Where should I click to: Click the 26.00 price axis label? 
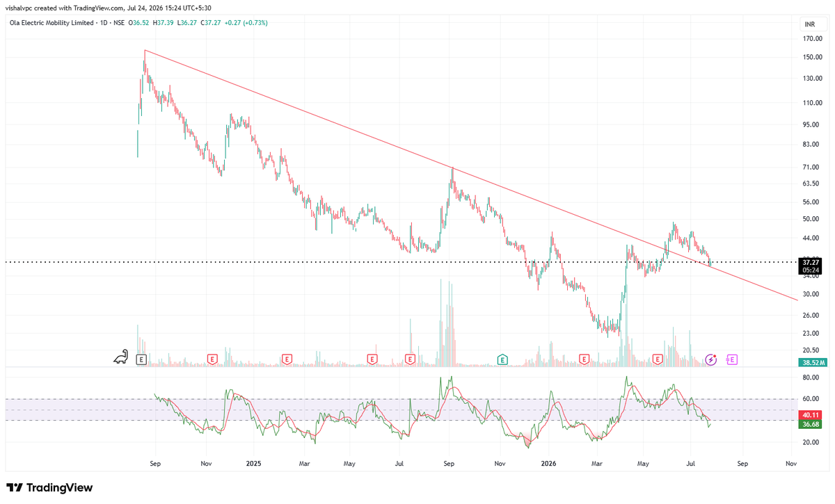tap(811, 316)
